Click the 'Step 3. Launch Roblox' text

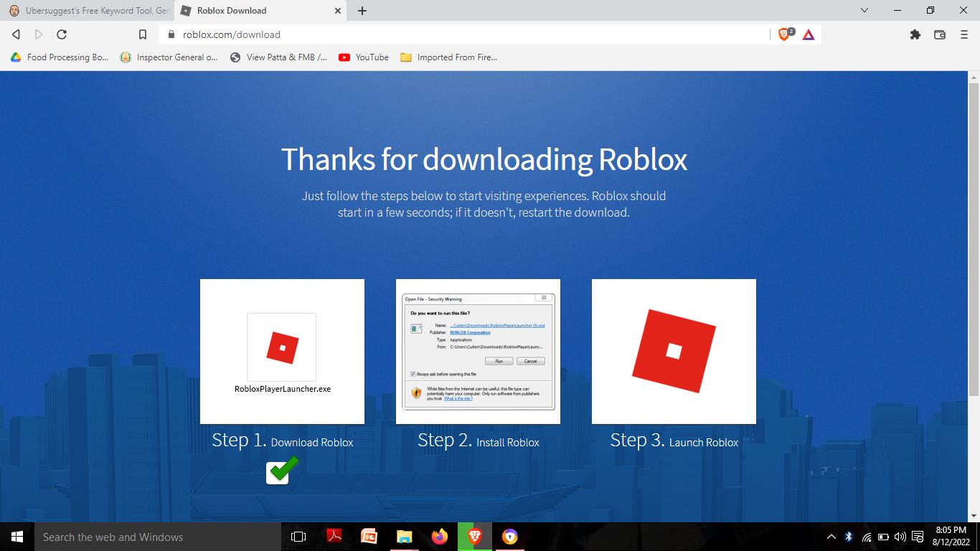click(x=674, y=441)
